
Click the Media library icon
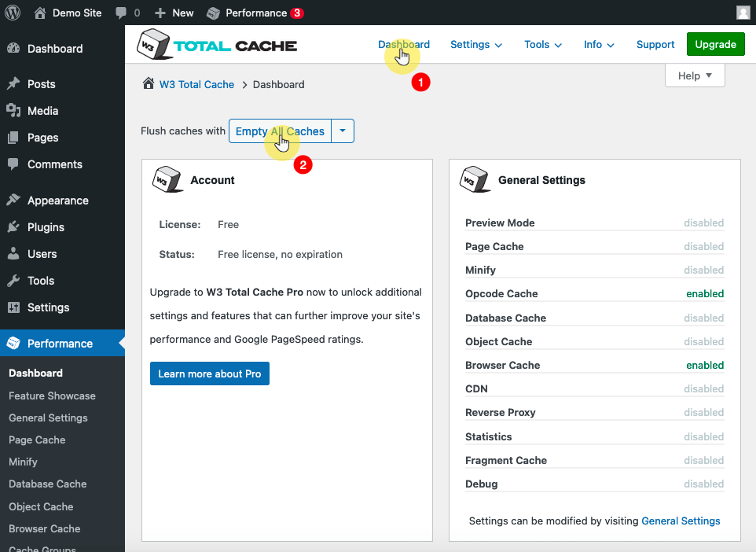pyautogui.click(x=13, y=111)
